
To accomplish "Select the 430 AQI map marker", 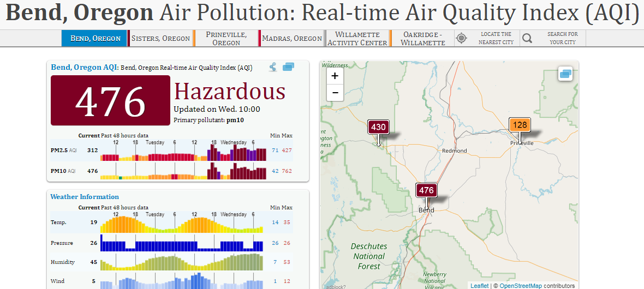I will point(378,127).
